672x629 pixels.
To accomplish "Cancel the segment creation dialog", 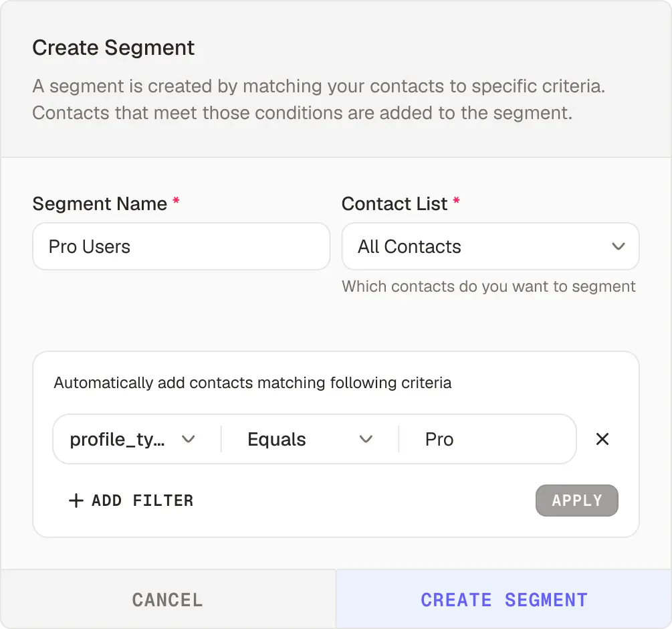I will coord(168,600).
